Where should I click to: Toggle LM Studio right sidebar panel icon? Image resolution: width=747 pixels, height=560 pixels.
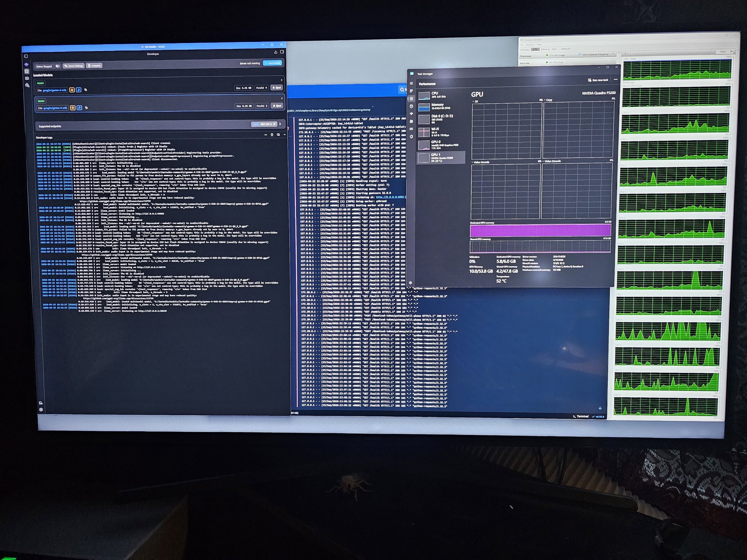click(282, 52)
